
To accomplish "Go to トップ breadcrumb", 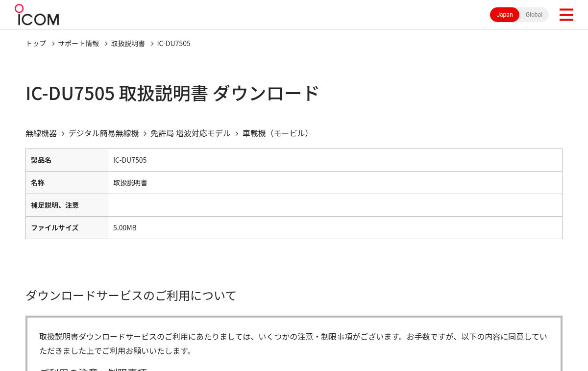I will pyautogui.click(x=36, y=43).
